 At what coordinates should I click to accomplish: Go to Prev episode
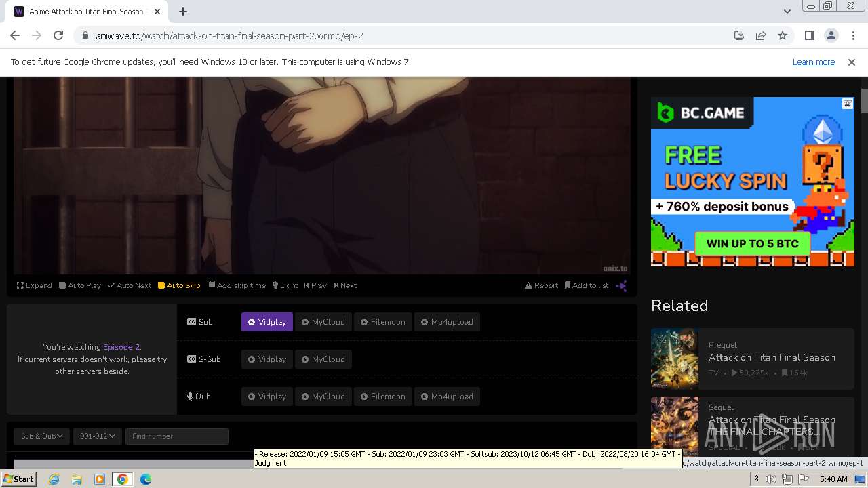coord(315,285)
